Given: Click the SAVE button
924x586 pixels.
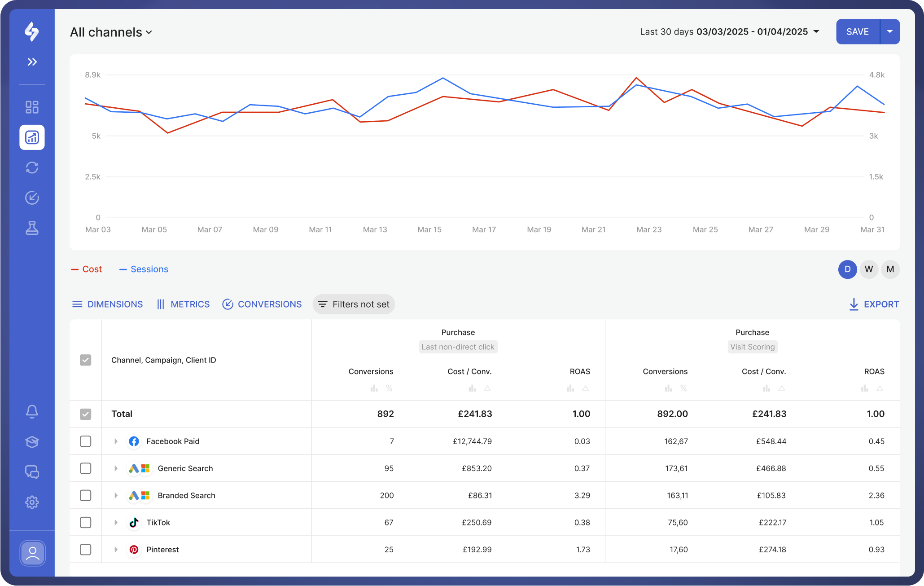Looking at the screenshot, I should coord(857,31).
